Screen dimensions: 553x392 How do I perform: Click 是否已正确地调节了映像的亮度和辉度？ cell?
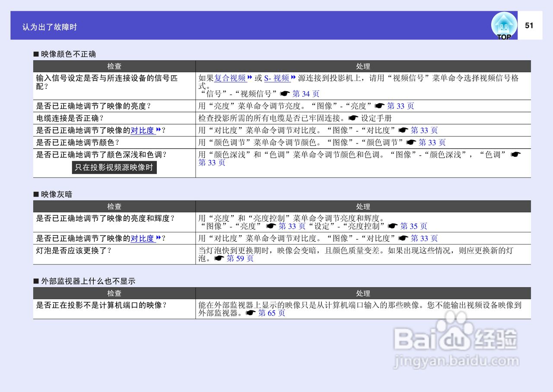pos(114,222)
